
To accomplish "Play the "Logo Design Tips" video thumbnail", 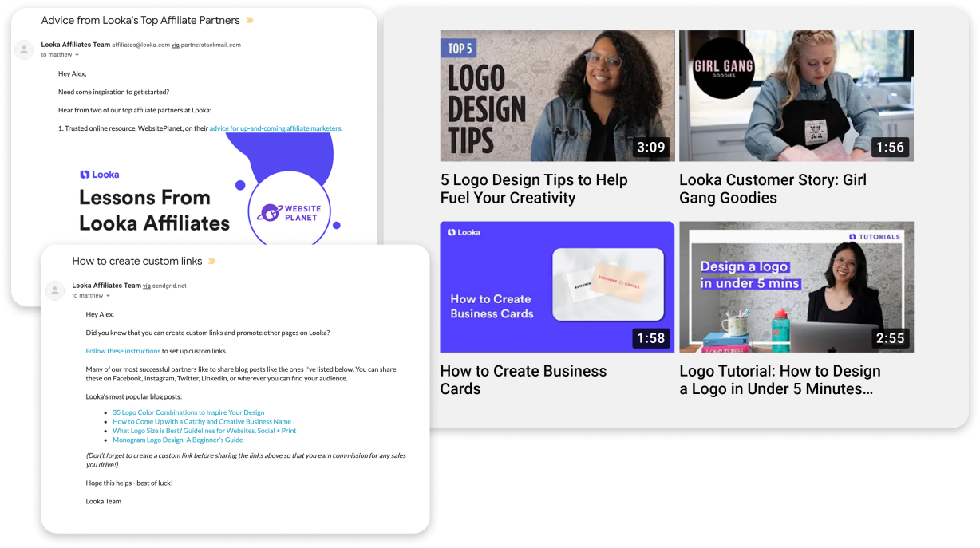I will [x=557, y=96].
